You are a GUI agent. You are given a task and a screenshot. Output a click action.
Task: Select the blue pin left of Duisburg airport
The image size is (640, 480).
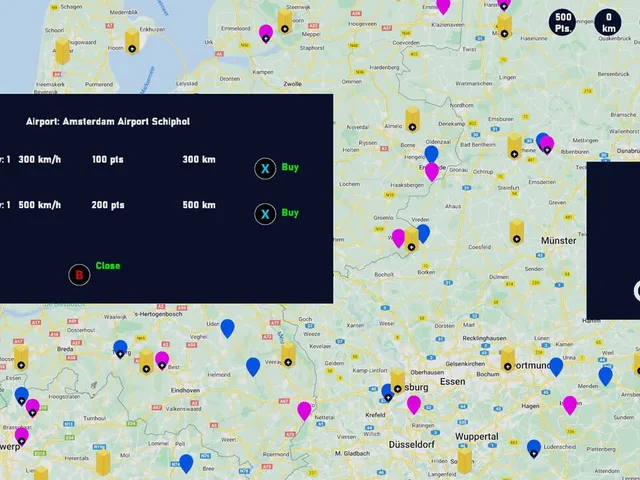[388, 393]
